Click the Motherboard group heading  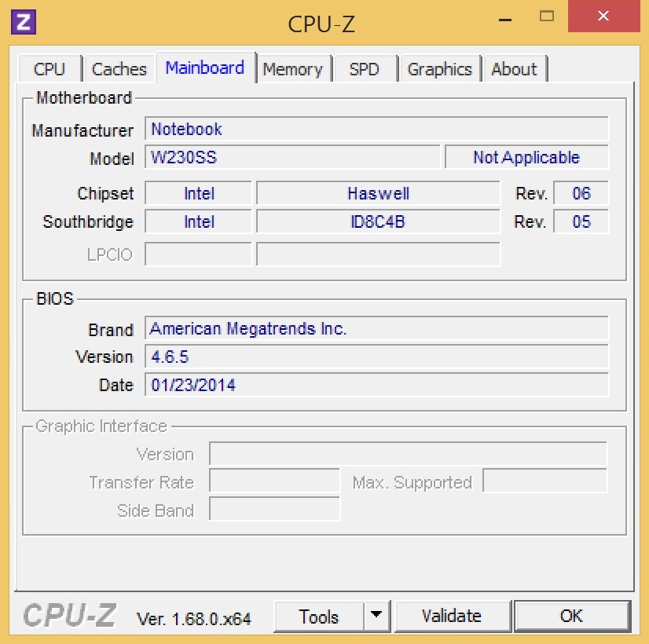pyautogui.click(x=84, y=97)
